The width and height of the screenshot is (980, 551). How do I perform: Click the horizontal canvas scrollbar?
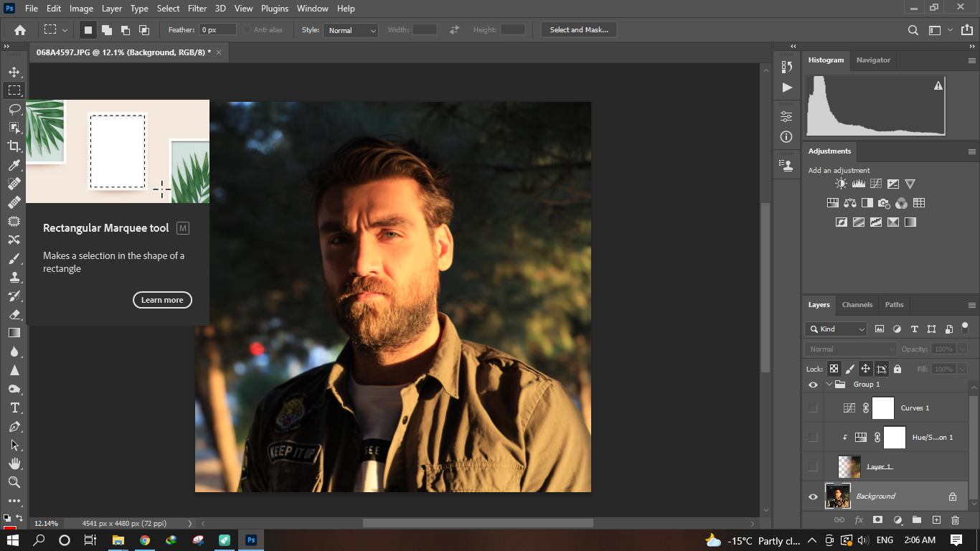point(478,524)
